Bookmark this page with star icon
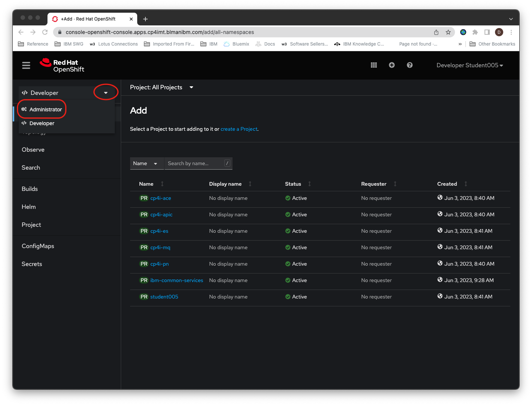Image resolution: width=532 pixels, height=405 pixels. pyautogui.click(x=448, y=32)
